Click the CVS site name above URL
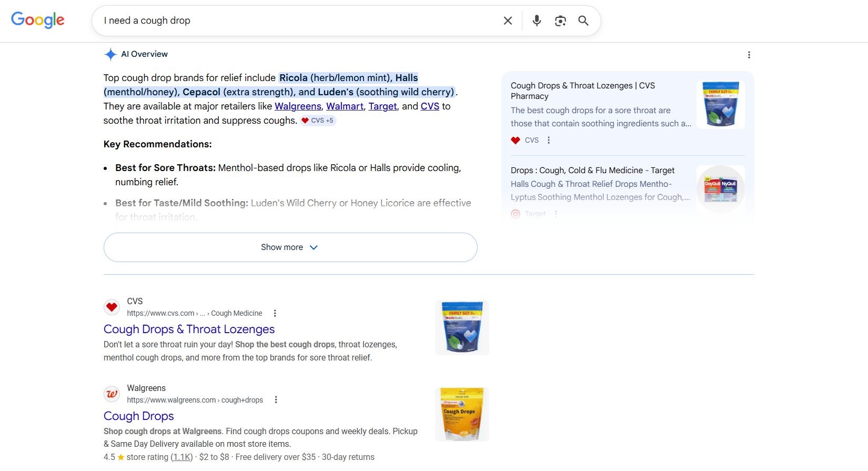868x471 pixels. pyautogui.click(x=135, y=301)
